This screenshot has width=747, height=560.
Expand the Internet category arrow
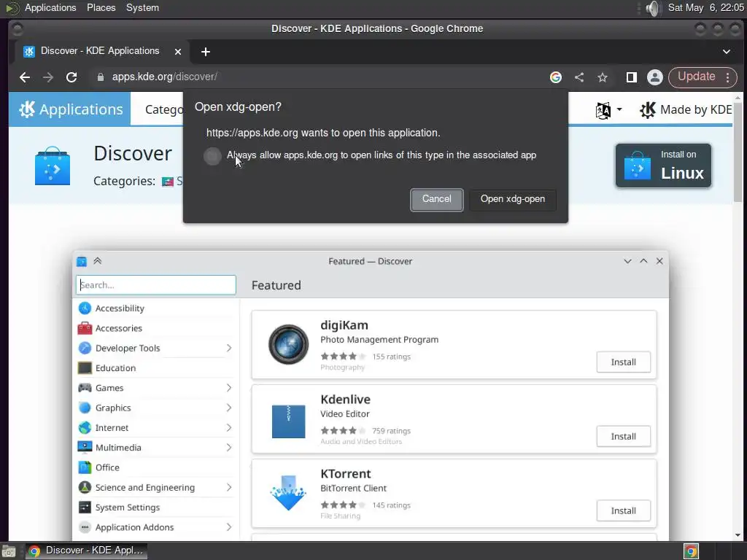click(228, 427)
